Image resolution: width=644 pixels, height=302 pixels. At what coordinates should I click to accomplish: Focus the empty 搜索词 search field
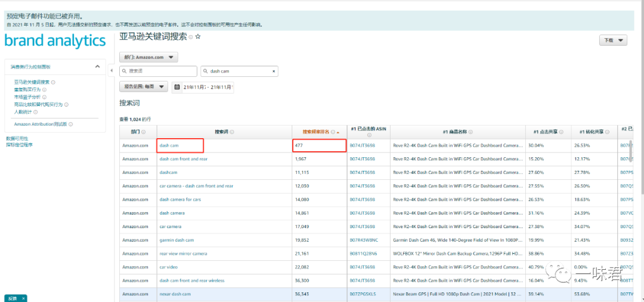[158, 71]
